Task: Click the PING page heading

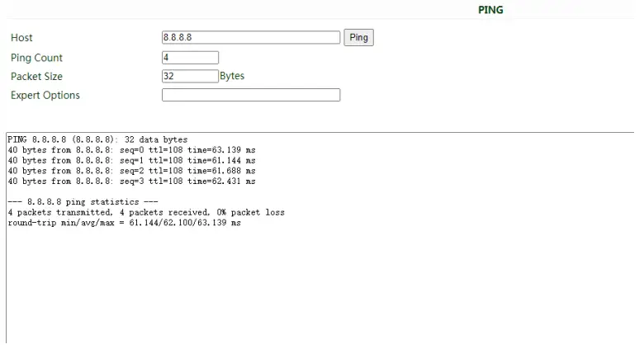Action: coord(490,10)
